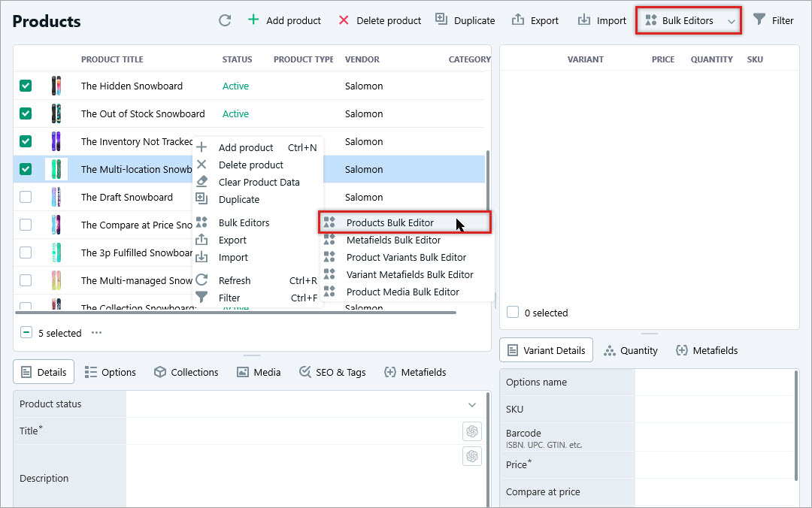Select the product Details tab
The image size is (812, 508).
44,372
